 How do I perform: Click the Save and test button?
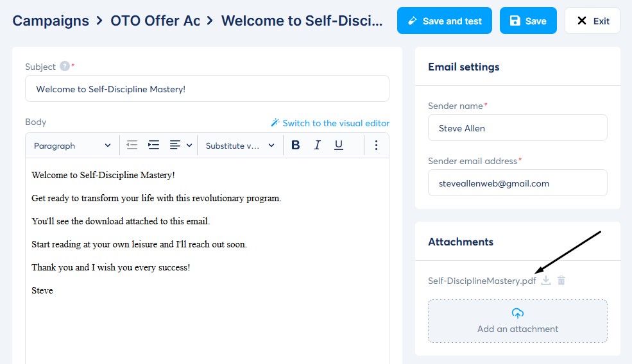[444, 21]
